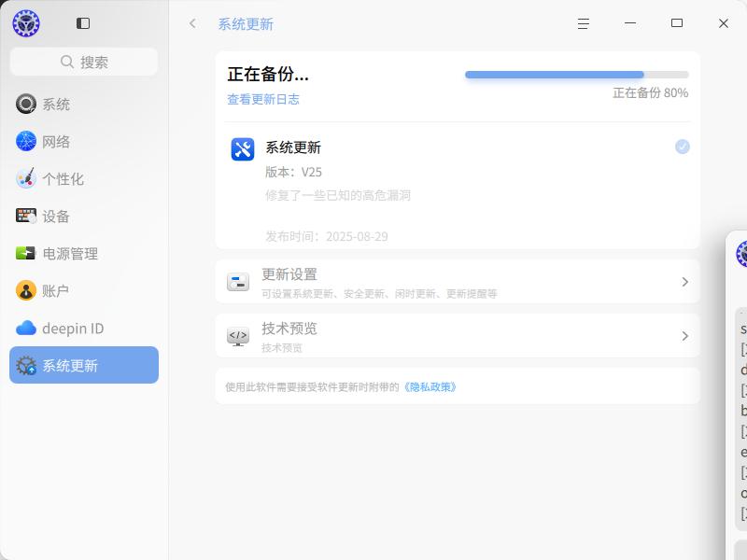
Task: Click the wrench and screwdriver update icon
Action: pos(243,149)
